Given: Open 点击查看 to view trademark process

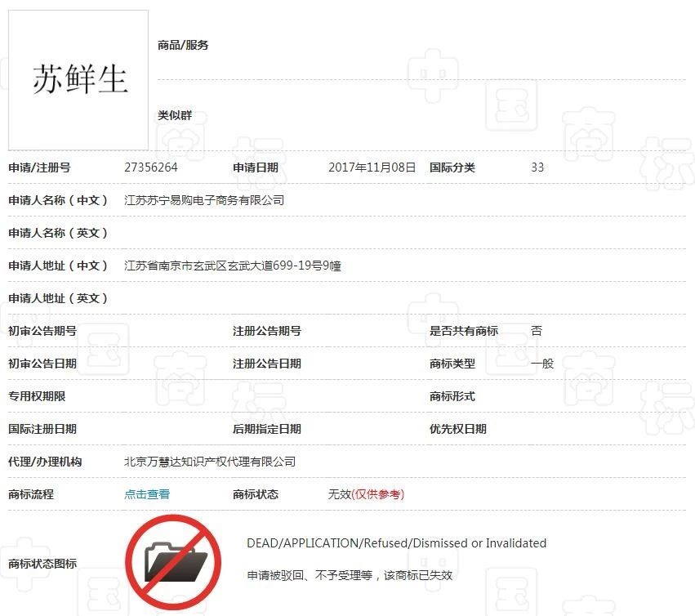Looking at the screenshot, I should [146, 494].
